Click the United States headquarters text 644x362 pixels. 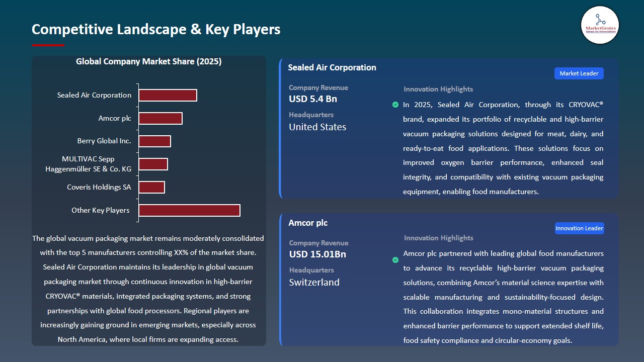pyautogui.click(x=317, y=127)
